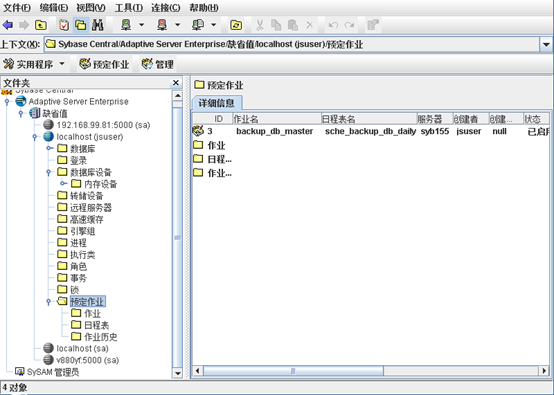This screenshot has width=554, height=395.
Task: Open the Disconnect icon dropdown arrow
Action: point(177,25)
